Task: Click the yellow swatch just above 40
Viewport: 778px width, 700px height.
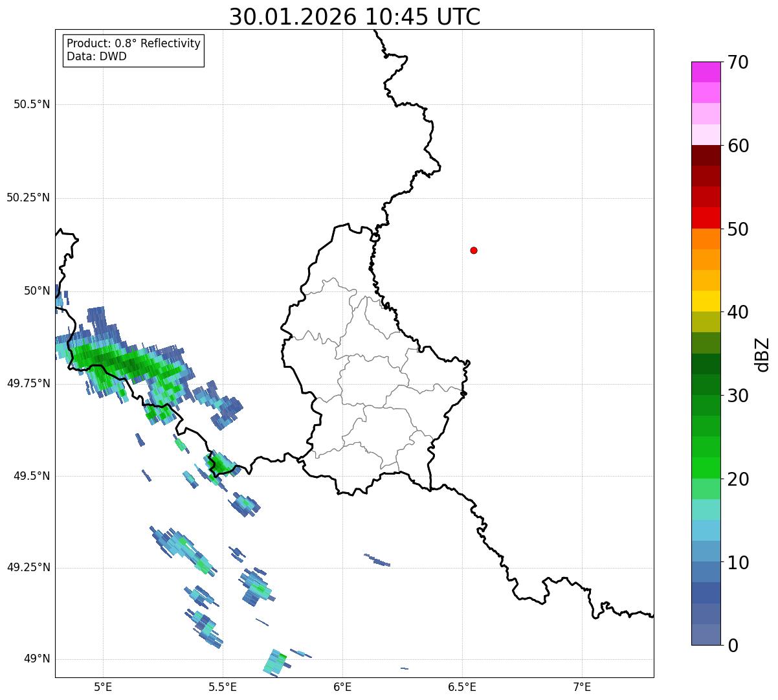Action: [706, 301]
